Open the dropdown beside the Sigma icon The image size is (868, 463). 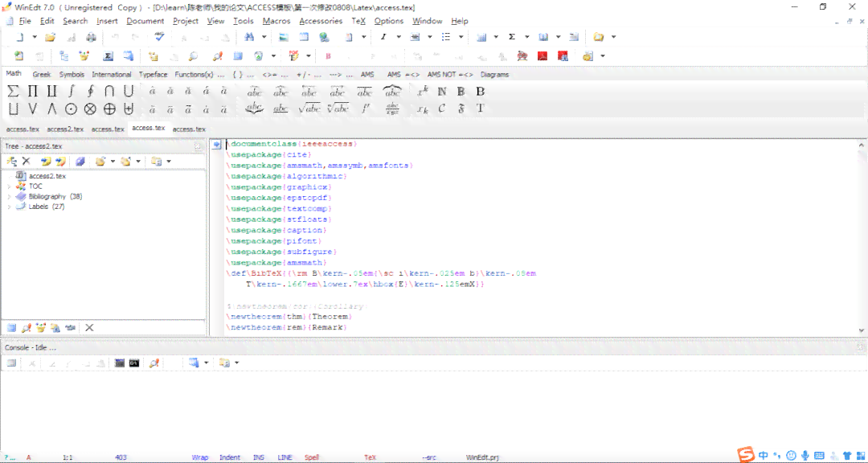tap(527, 37)
